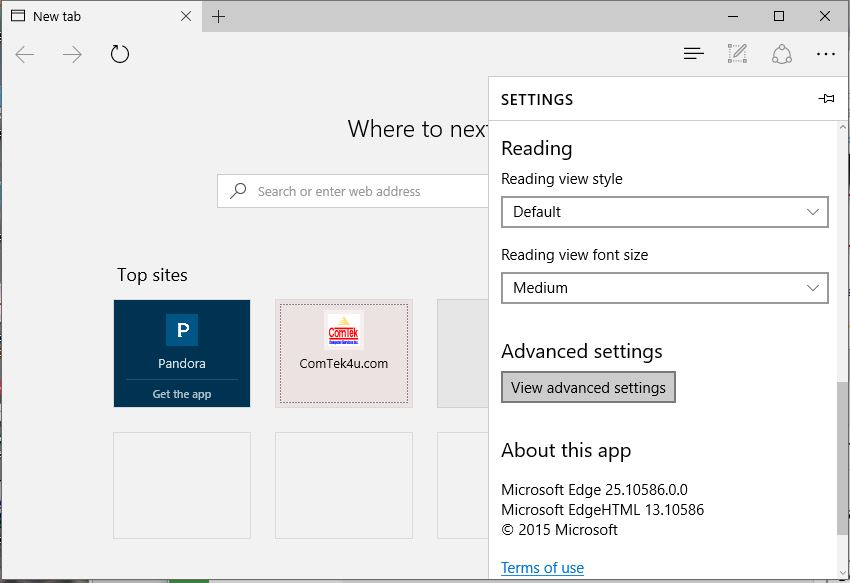Click the Settings pane scrollbar thumb

842,458
